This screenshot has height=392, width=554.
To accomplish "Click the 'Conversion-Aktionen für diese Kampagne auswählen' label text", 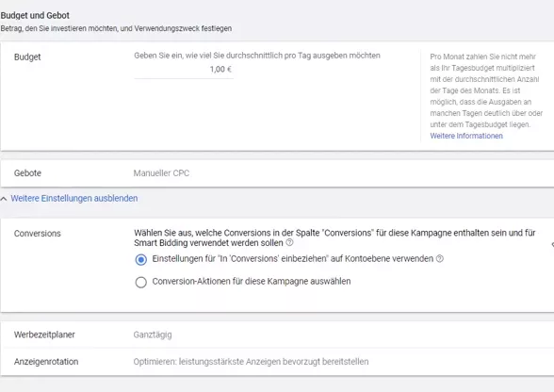I will click(252, 282).
